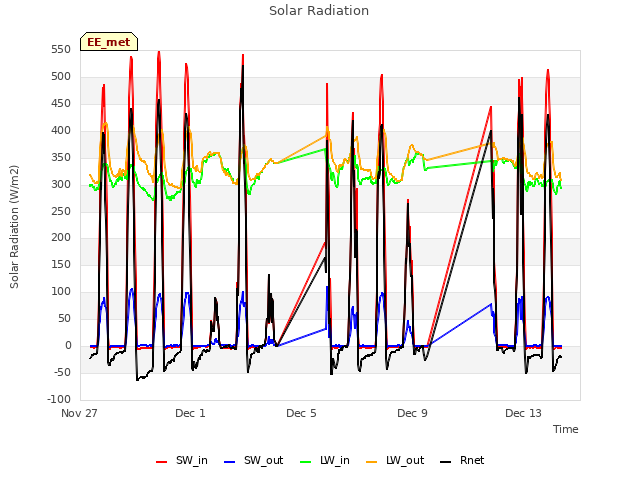Click the Rnet legend label
The image size is (640, 480).
click(x=472, y=460)
